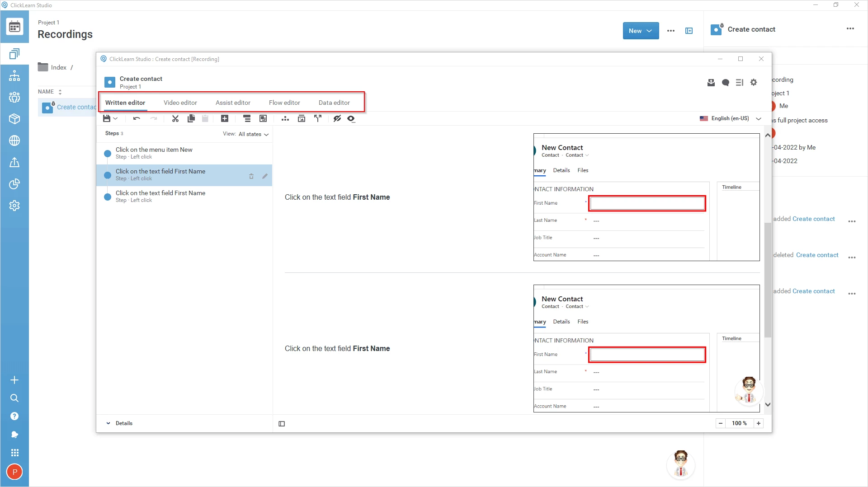Click the plus icon in the left sidebar
Image resolution: width=868 pixels, height=487 pixels.
click(14, 380)
